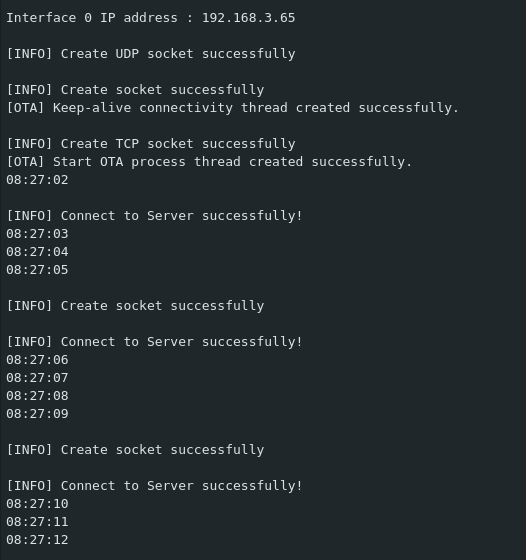Click the timestamp 08:27:08
This screenshot has width=526, height=560.
tap(37, 396)
